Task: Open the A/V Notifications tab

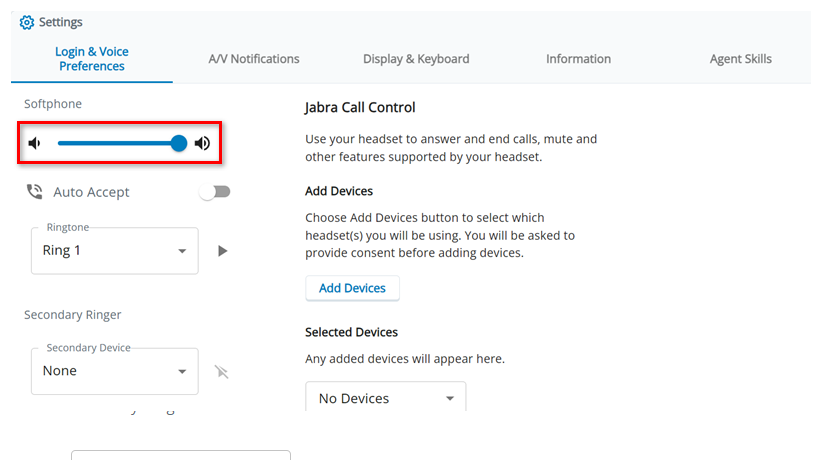Action: [254, 59]
